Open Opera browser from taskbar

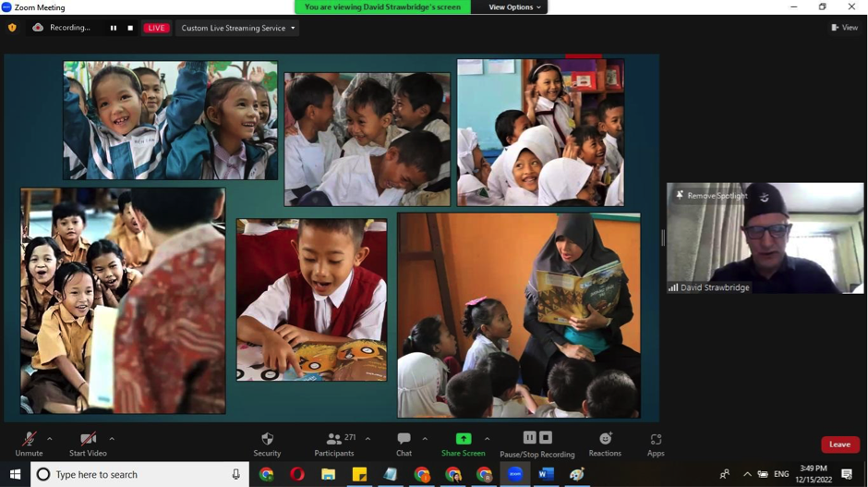pos(297,474)
